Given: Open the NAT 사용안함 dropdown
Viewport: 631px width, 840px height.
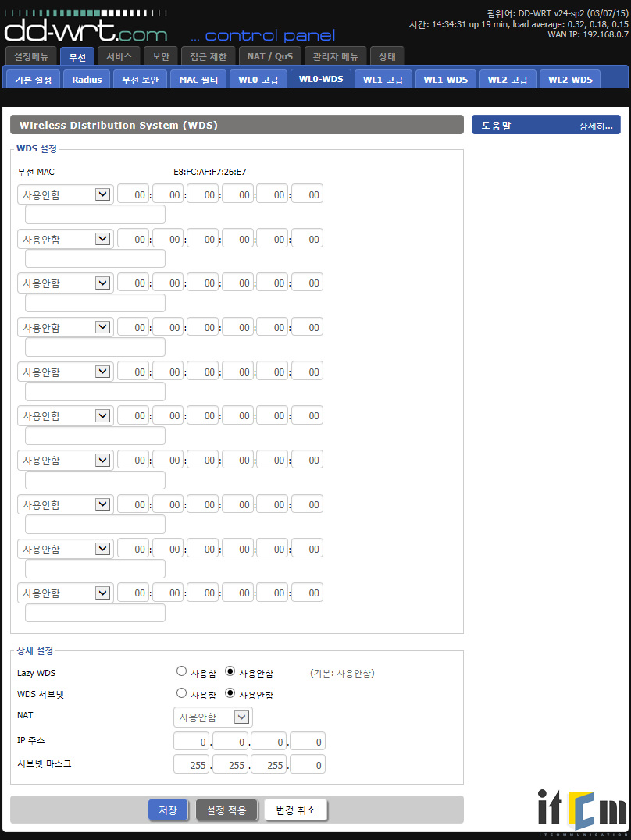Looking at the screenshot, I should pyautogui.click(x=213, y=717).
